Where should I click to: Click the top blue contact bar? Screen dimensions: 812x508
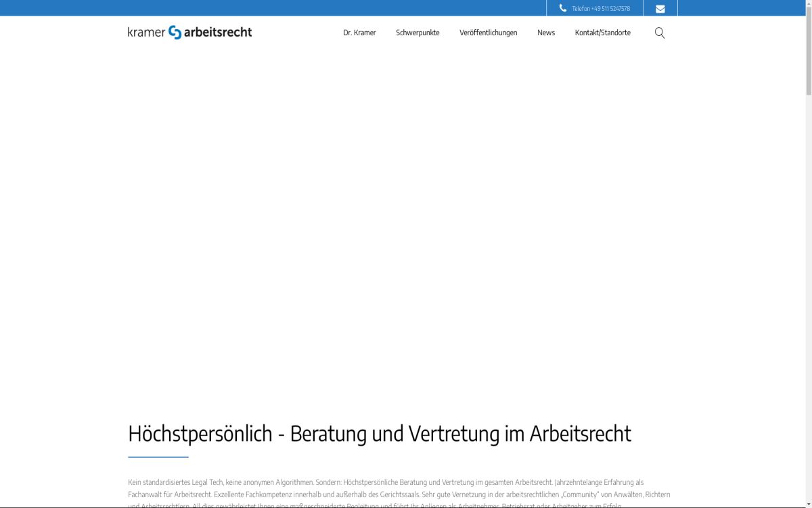pyautogui.click(x=271, y=8)
